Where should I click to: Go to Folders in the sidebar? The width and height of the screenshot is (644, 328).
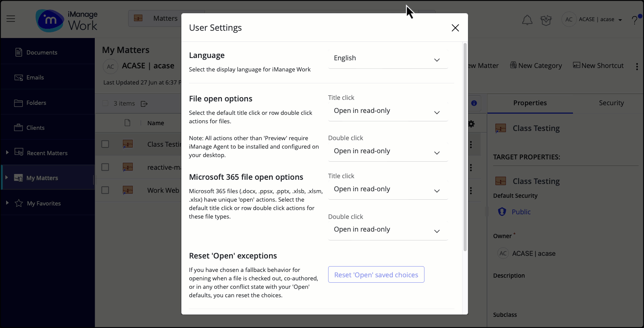tap(48, 103)
